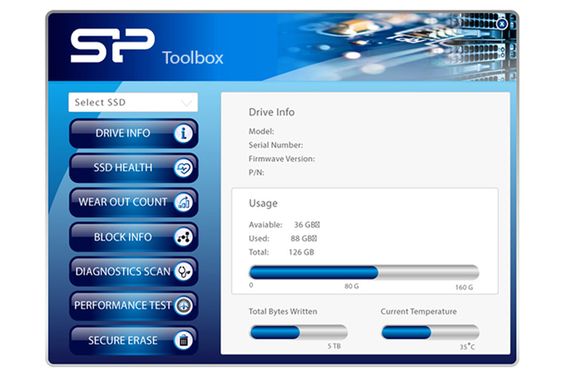Click the Secure Erase trash icon
The height and width of the screenshot is (376, 564).
(x=183, y=340)
